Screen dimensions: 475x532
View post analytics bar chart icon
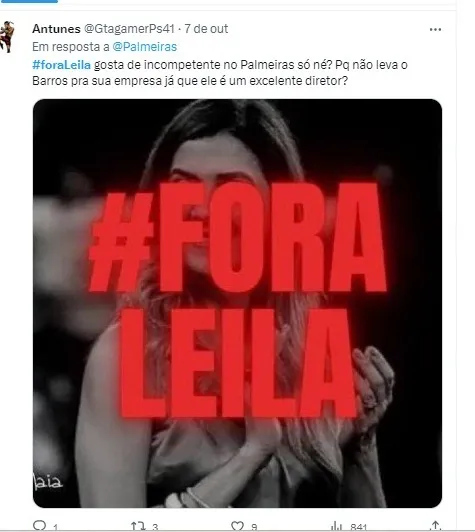pos(336,526)
